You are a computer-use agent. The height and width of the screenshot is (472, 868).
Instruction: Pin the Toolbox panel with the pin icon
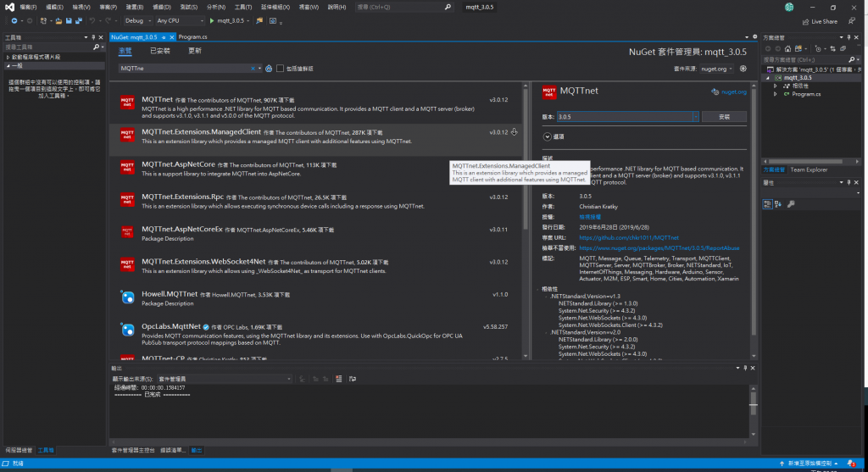coord(93,37)
